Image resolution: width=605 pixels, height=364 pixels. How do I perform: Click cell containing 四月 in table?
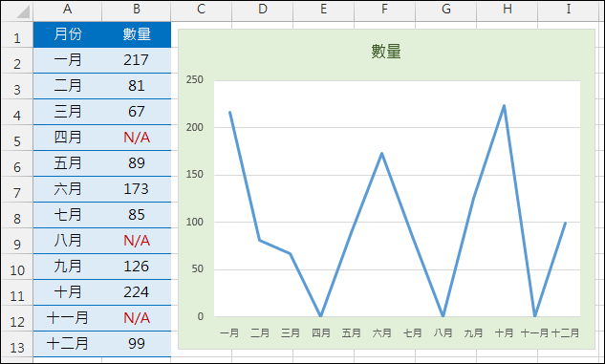[x=68, y=138]
